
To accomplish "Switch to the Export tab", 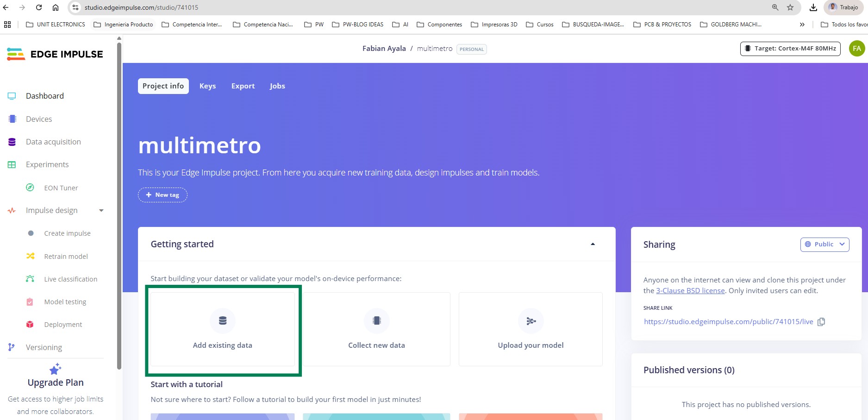I will pyautogui.click(x=243, y=86).
